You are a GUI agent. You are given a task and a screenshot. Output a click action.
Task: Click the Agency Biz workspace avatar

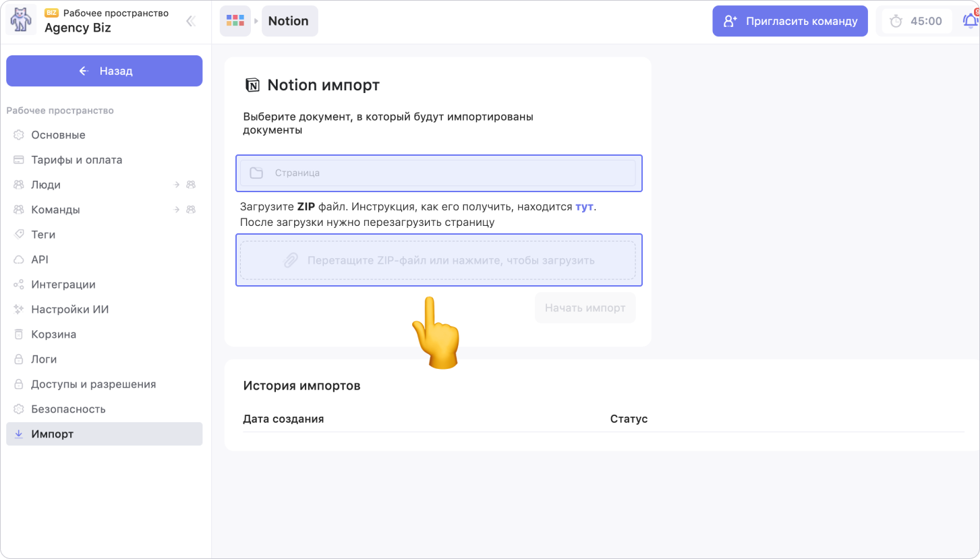21,21
